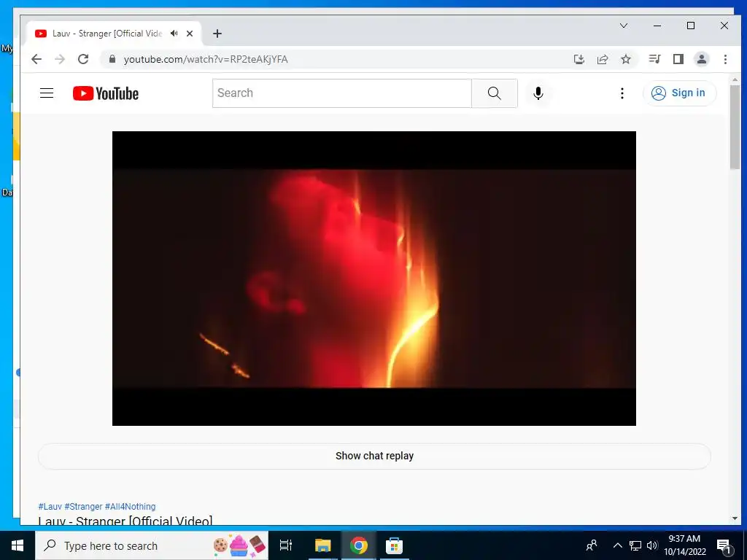This screenshot has height=560, width=747.
Task: Mute the tab via speaker icon
Action: 174,34
